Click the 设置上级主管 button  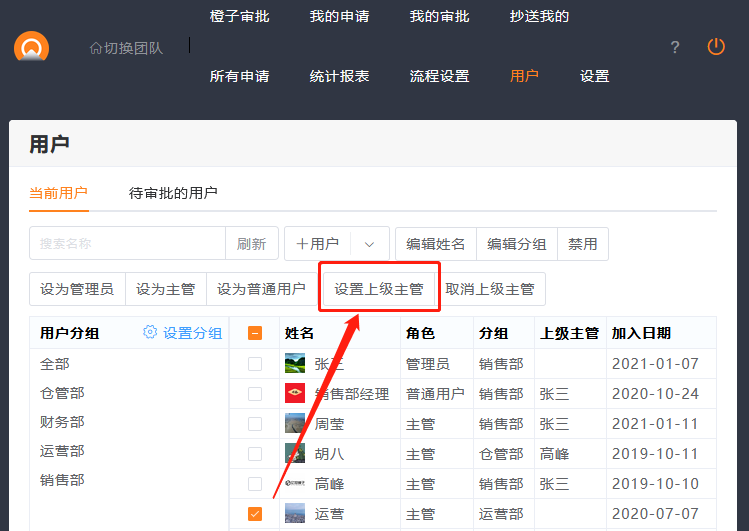pyautogui.click(x=379, y=290)
